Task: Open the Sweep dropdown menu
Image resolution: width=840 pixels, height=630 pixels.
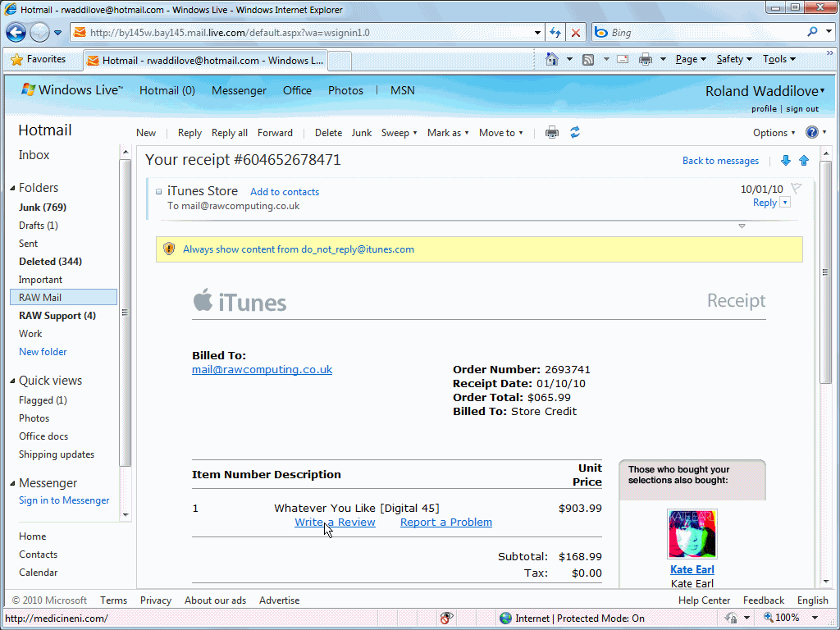Action: pyautogui.click(x=399, y=133)
